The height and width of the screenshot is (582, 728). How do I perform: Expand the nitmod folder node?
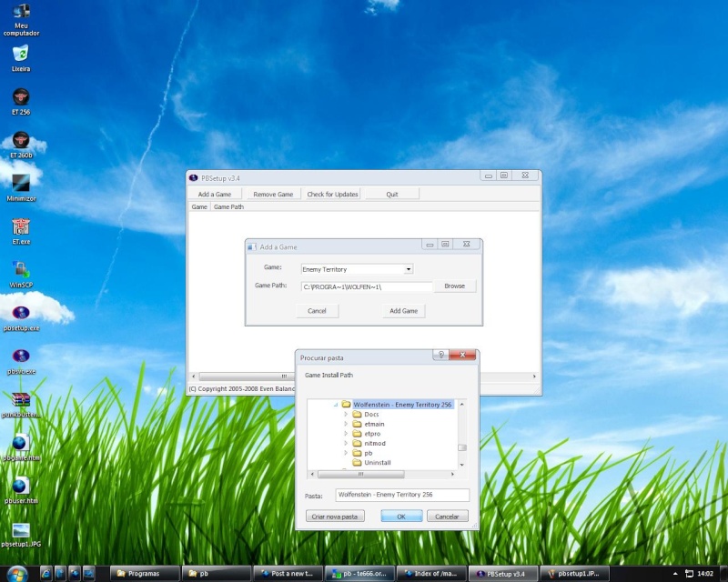(346, 443)
